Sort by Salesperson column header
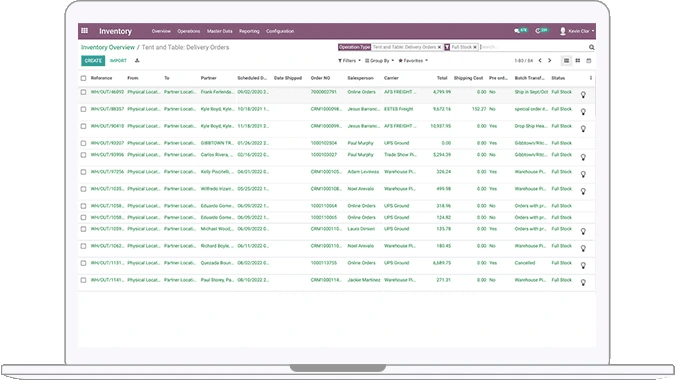This screenshot has height=380, width=675. pos(360,78)
